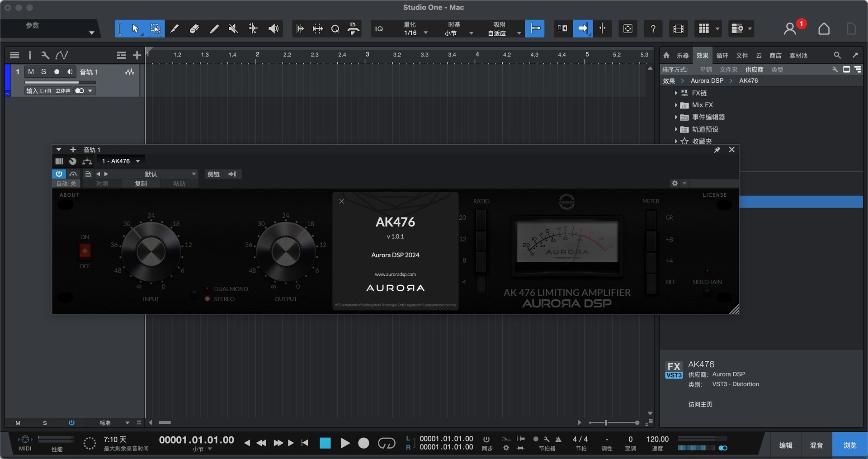Screen dimensions: 868x459
Task: Select the Range tool
Action: coord(155,29)
